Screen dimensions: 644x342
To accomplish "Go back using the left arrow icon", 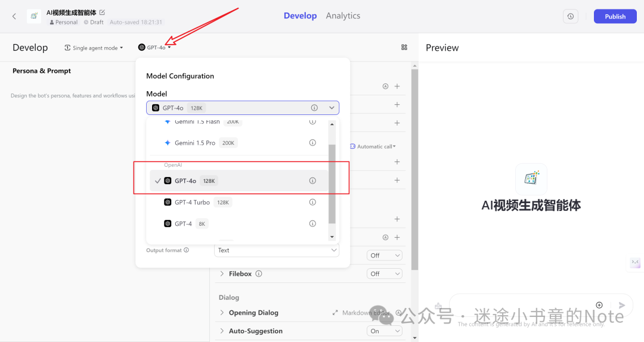I will tap(14, 17).
